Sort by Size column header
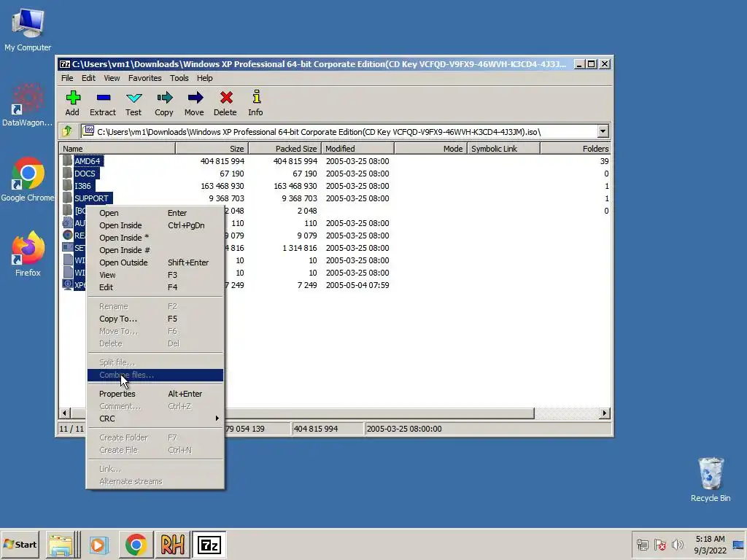 (212, 149)
